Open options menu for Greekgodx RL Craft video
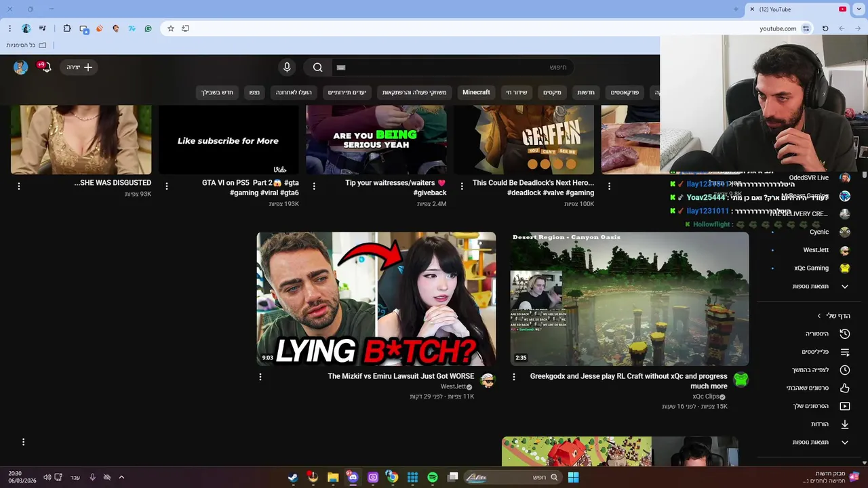The image size is (868, 488). tap(514, 377)
